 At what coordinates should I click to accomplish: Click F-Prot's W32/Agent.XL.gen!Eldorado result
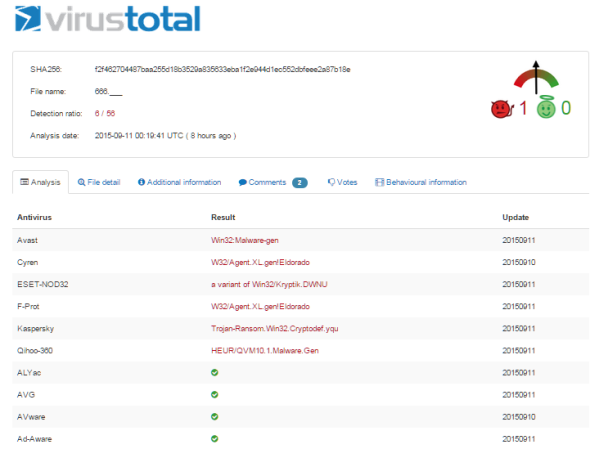point(260,306)
